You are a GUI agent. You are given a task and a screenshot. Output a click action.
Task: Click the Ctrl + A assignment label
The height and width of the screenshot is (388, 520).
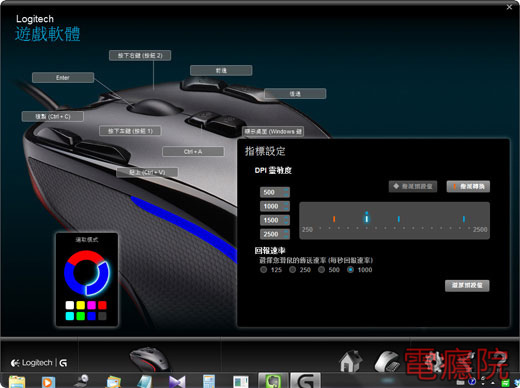193,152
